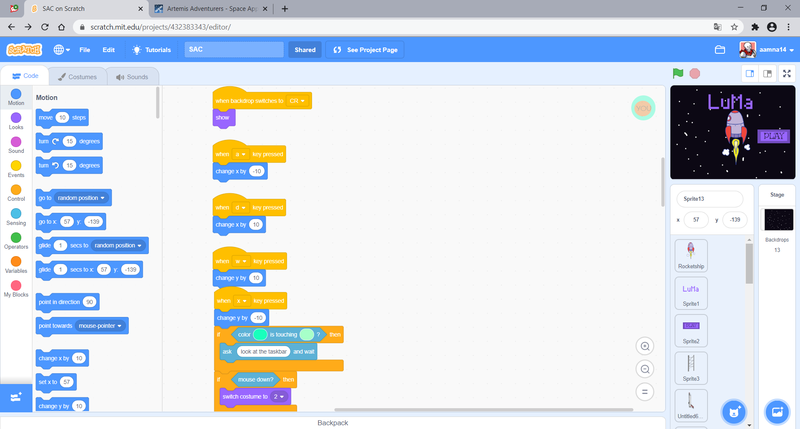Click the teal color swatch in touching block

coord(260,334)
